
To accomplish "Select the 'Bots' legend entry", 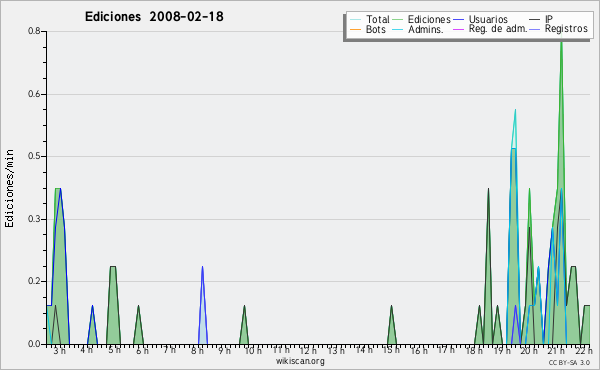I will pyautogui.click(x=376, y=29).
